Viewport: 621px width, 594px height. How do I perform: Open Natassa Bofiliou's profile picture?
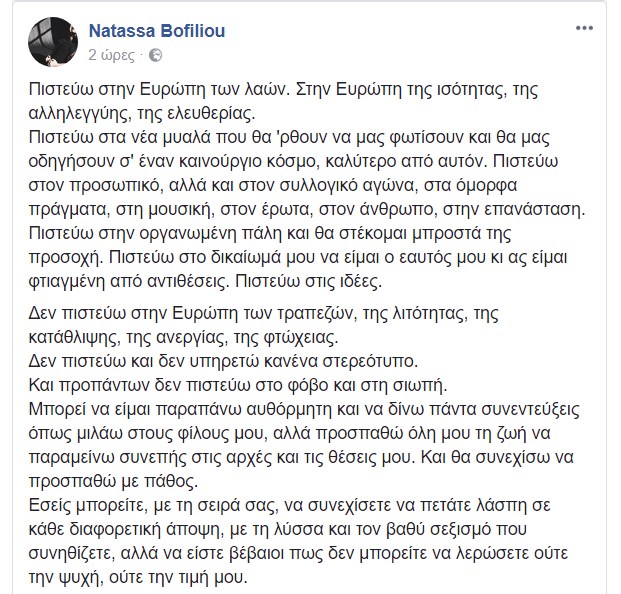coord(48,39)
